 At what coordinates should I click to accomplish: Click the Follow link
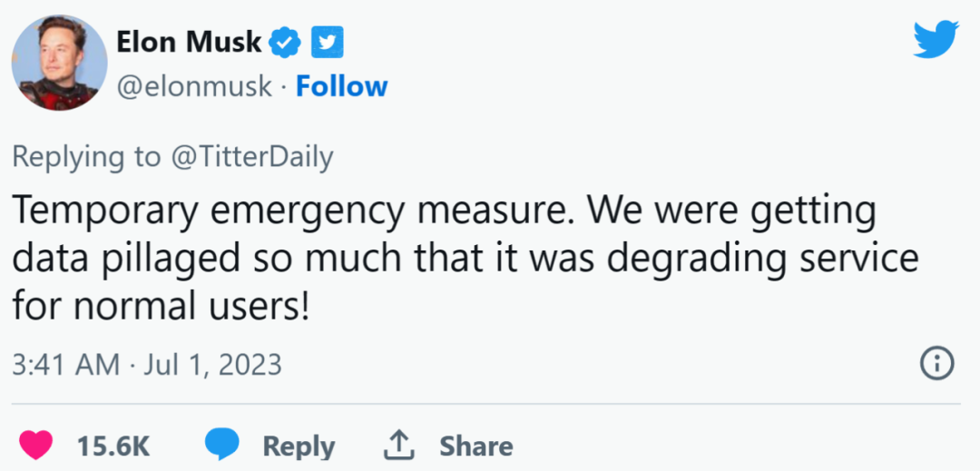[342, 86]
